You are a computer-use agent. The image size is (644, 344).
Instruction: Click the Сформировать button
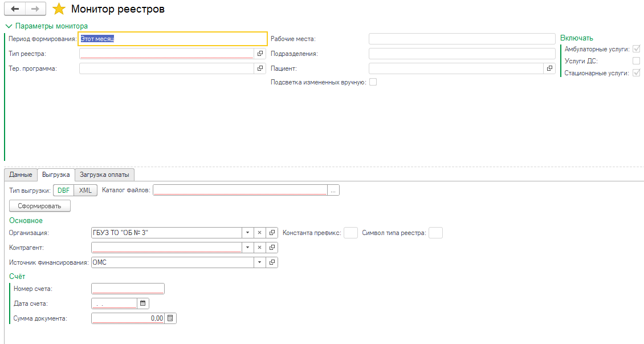point(40,205)
